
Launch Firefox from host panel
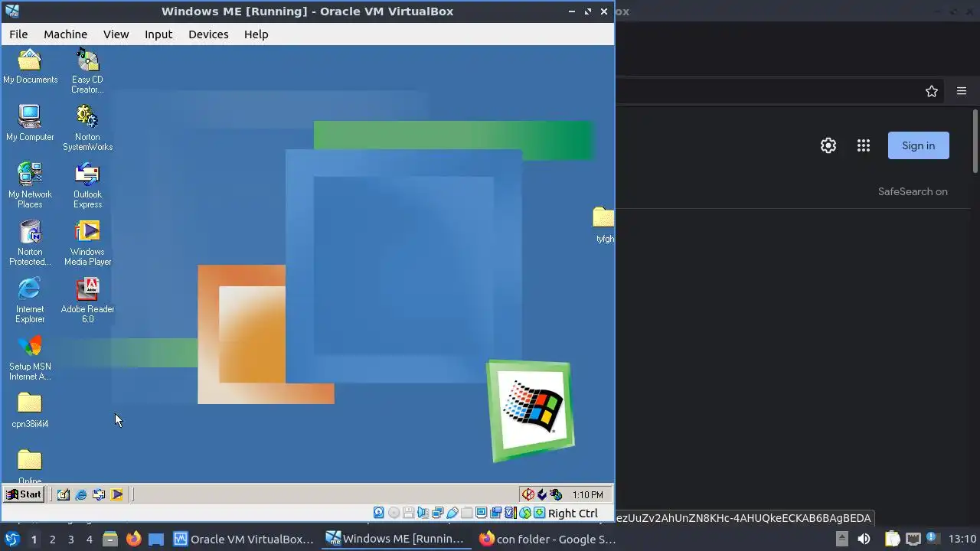point(133,540)
